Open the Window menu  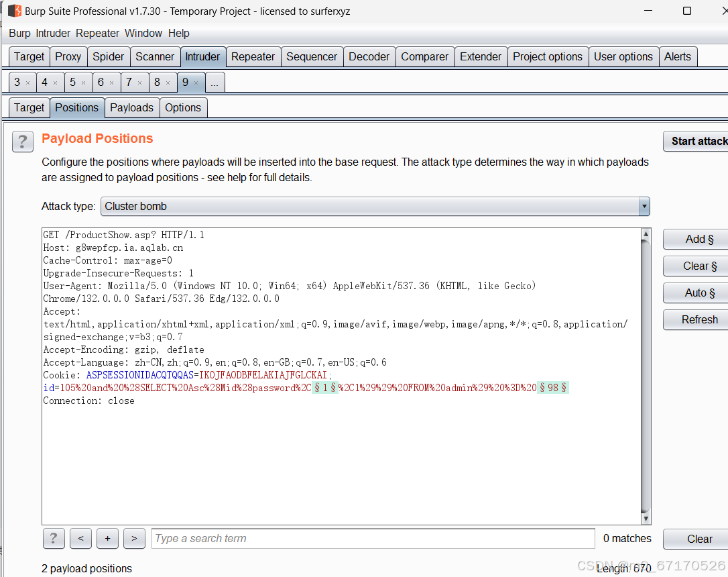[x=143, y=34]
